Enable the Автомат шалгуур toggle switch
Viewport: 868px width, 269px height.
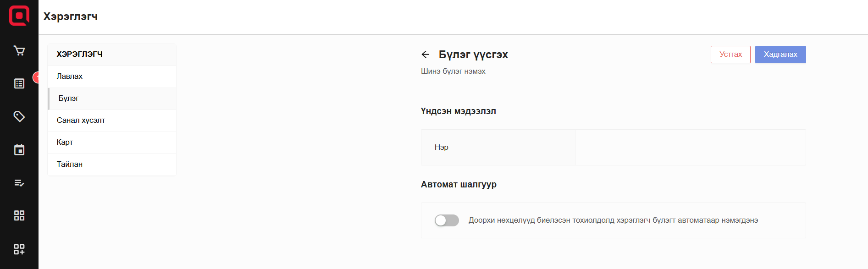447,220
